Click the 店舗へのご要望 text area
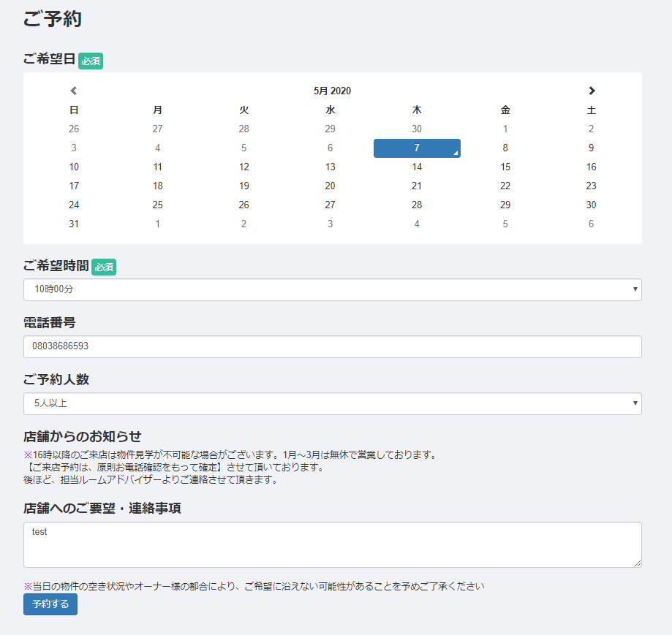Viewport: 672px width, 635px height. (x=333, y=544)
